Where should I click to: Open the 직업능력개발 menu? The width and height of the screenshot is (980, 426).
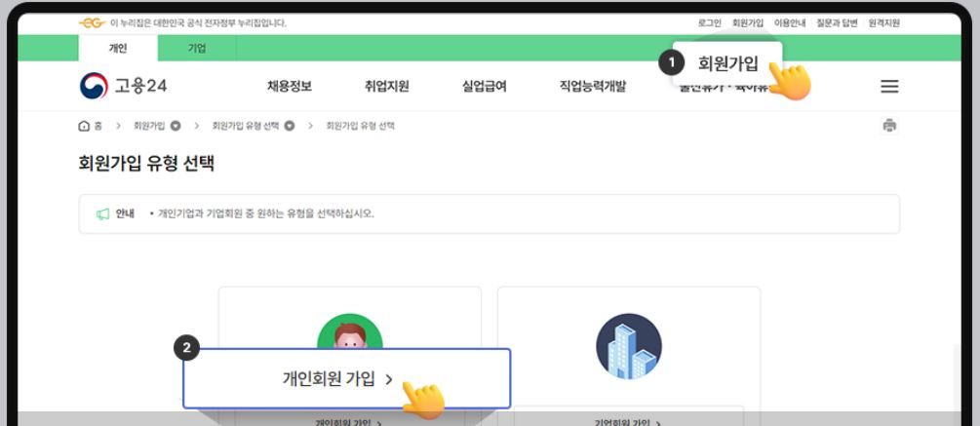tap(593, 87)
